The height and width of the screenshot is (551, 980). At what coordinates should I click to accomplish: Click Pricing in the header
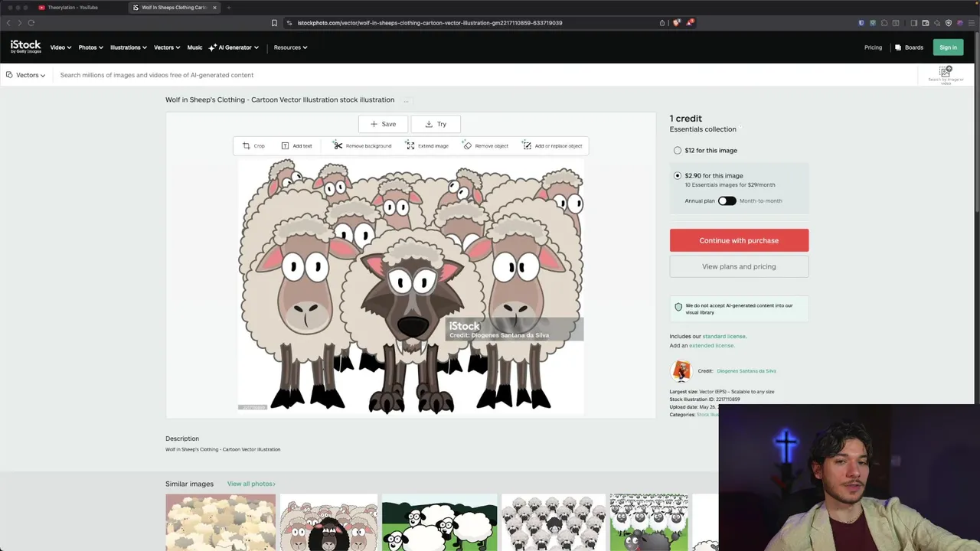click(x=873, y=47)
